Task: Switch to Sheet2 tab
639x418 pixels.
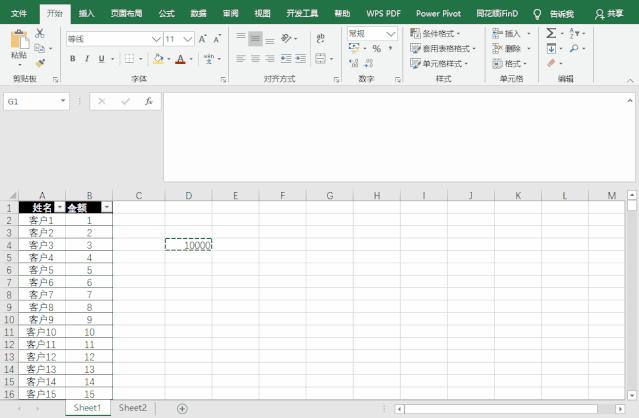Action: 132,408
